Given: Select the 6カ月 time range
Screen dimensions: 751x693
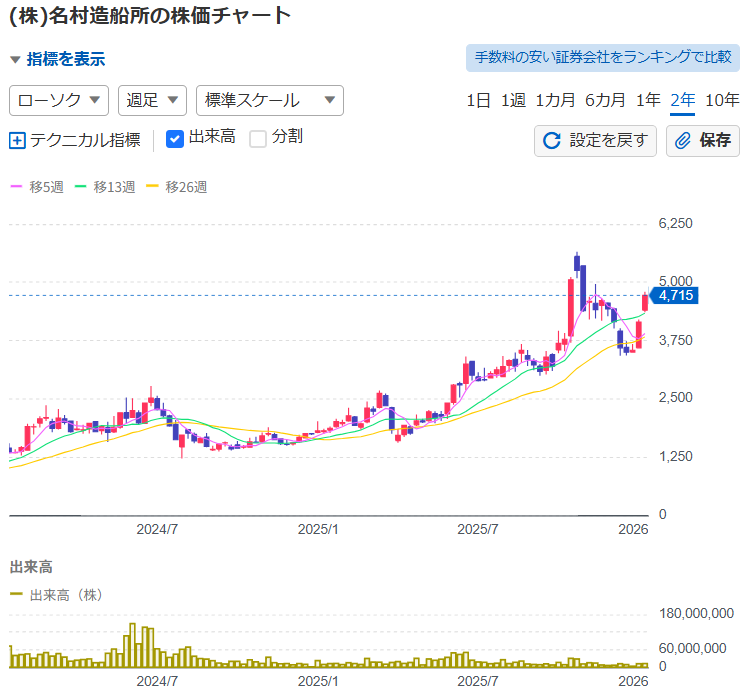Looking at the screenshot, I should click(605, 100).
